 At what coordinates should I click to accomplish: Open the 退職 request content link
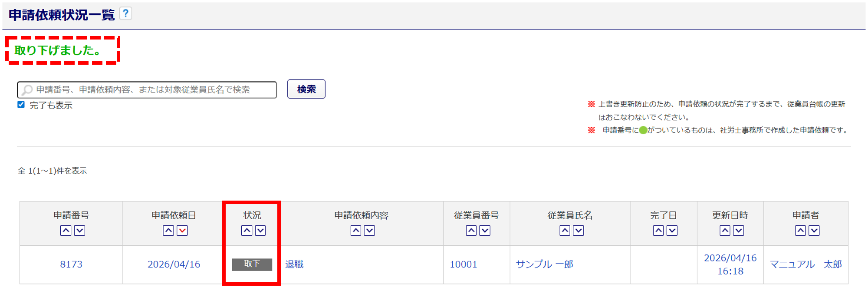point(294,264)
